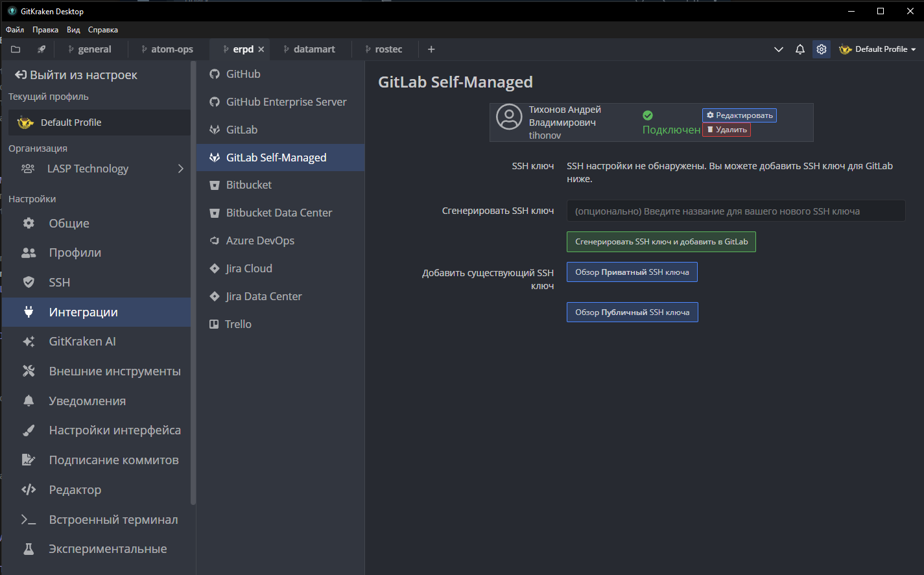Image resolution: width=924 pixels, height=575 pixels.
Task: Click the brush icon beside Настройки интерфейса
Action: point(29,430)
